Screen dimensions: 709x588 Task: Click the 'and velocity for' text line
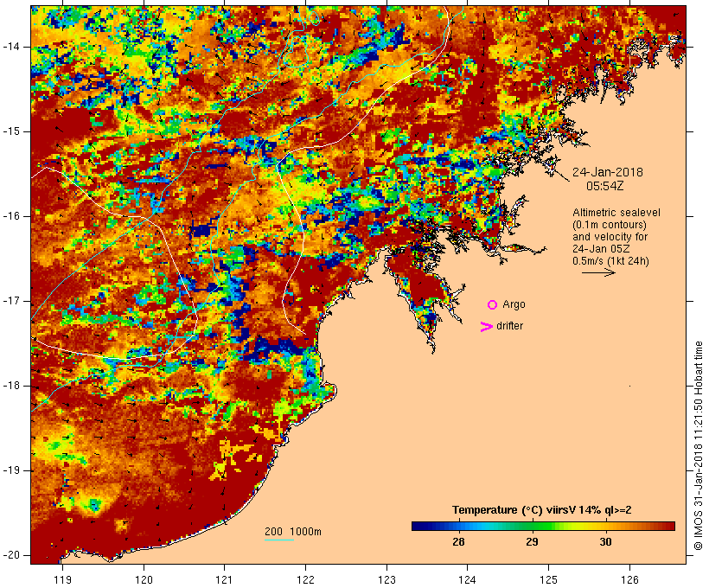coord(610,237)
